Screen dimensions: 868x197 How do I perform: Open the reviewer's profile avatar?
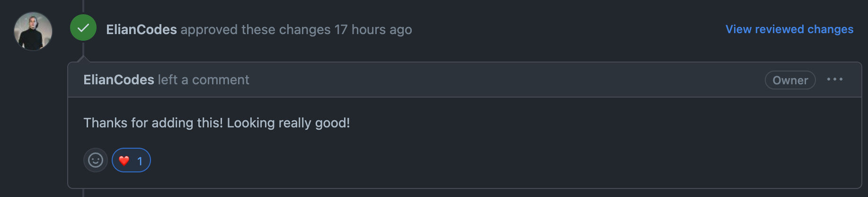[33, 31]
